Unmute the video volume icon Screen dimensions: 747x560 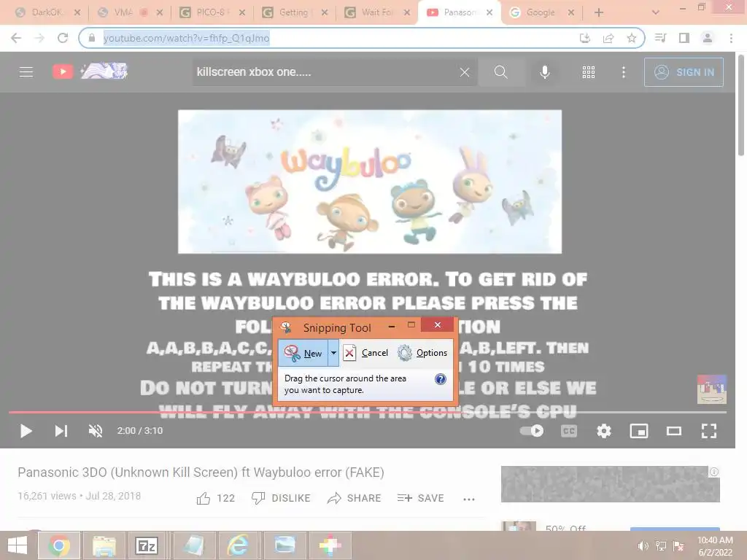(x=96, y=431)
